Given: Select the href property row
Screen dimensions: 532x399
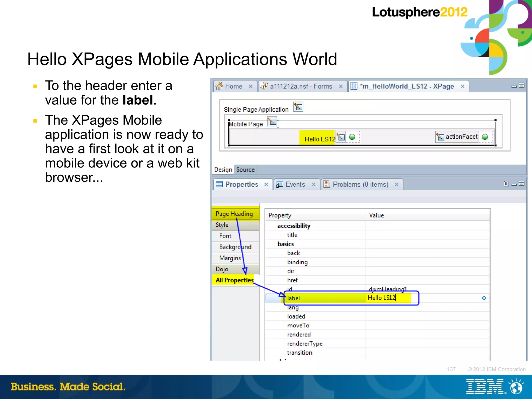Looking at the screenshot, I should tap(377, 280).
